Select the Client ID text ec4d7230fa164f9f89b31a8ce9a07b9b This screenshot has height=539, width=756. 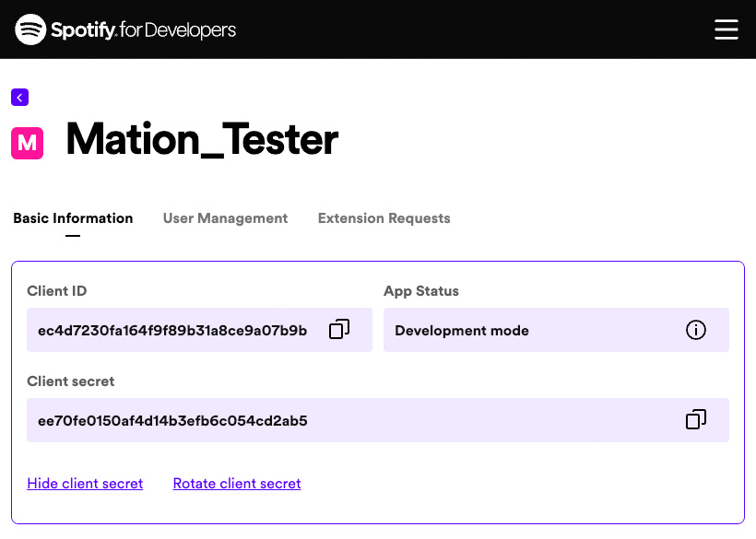point(172,331)
